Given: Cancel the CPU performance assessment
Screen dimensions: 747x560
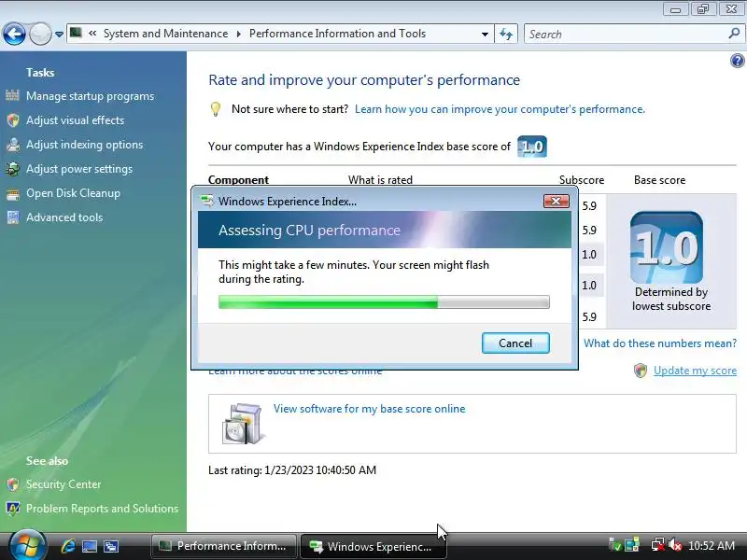Looking at the screenshot, I should tap(515, 343).
